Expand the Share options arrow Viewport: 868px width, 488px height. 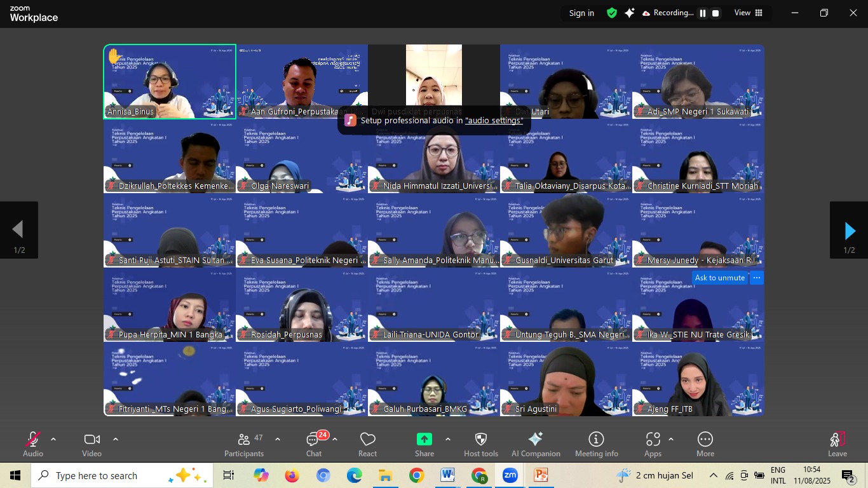(447, 439)
